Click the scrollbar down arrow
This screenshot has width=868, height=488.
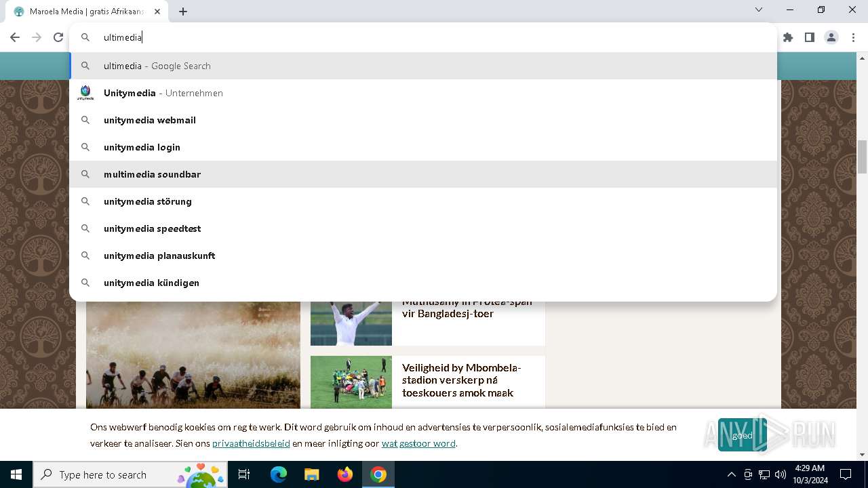(x=863, y=455)
